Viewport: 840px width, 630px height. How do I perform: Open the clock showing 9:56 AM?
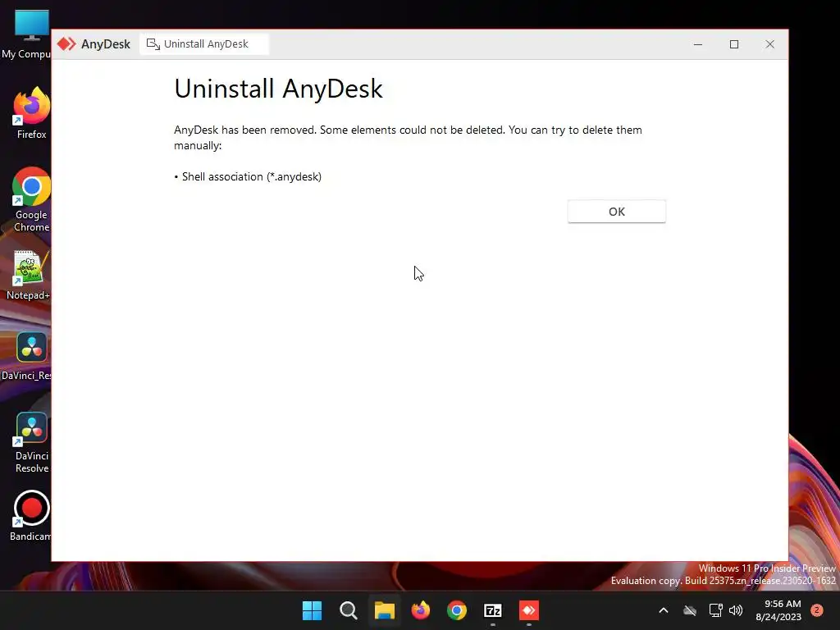pyautogui.click(x=778, y=610)
